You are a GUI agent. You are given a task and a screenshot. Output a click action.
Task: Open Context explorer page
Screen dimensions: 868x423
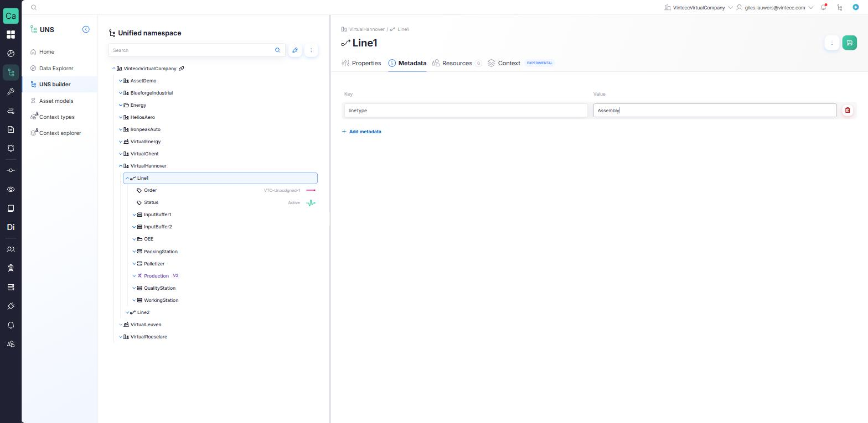pyautogui.click(x=60, y=133)
